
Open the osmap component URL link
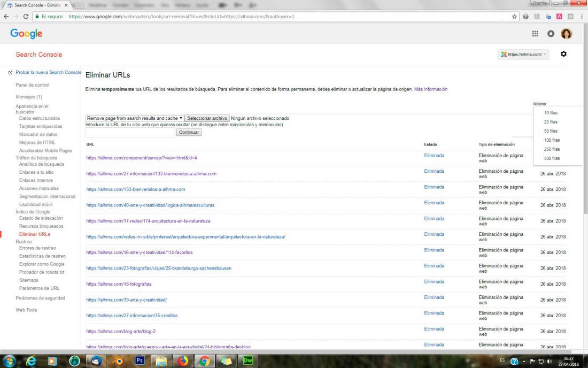point(141,158)
